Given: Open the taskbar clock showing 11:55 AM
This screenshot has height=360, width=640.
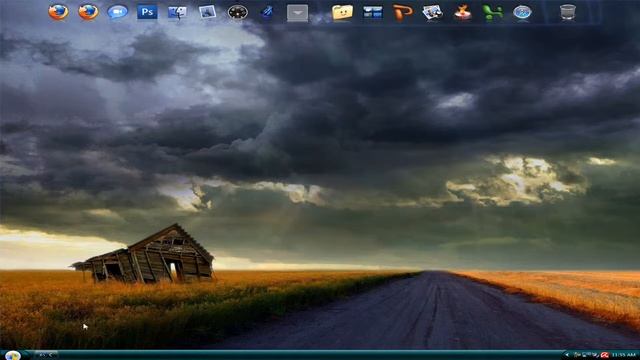Looking at the screenshot, I should point(624,356).
